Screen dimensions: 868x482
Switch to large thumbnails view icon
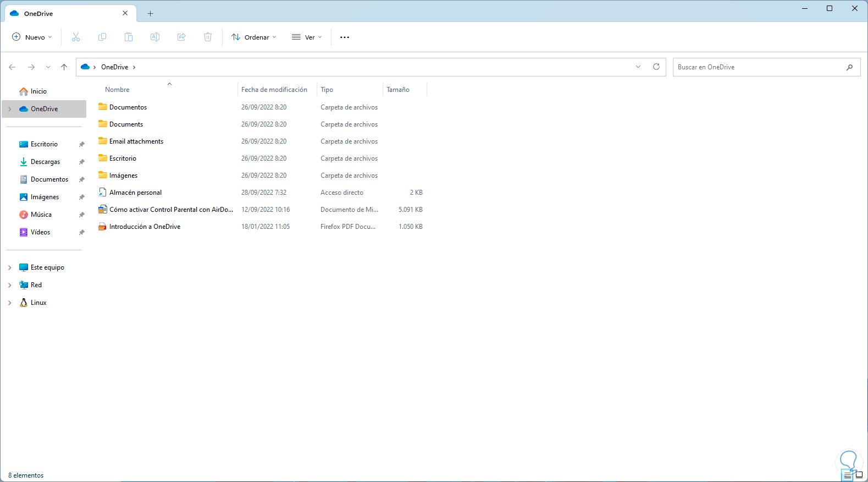pos(859,475)
